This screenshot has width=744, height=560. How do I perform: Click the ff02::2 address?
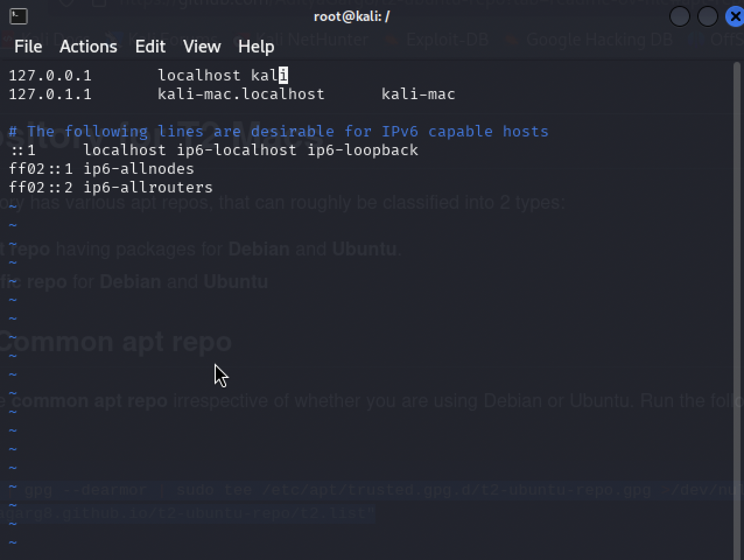41,188
